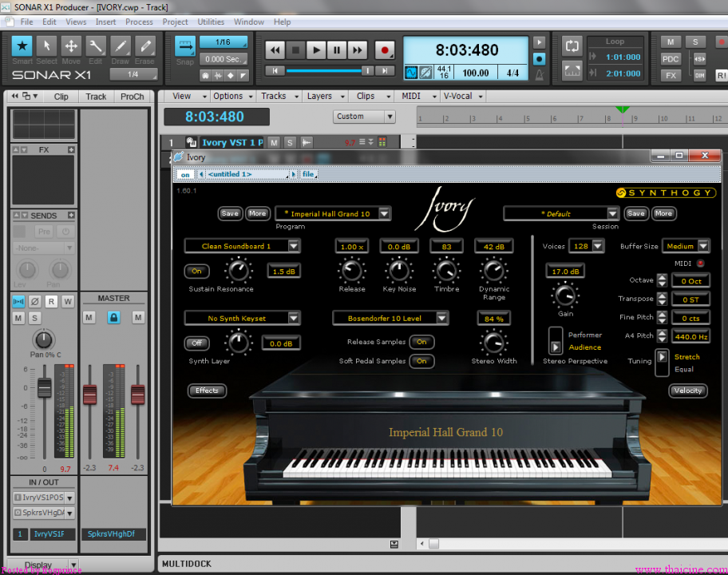
Task: Toggle the Loop on/off icon
Action: point(572,46)
